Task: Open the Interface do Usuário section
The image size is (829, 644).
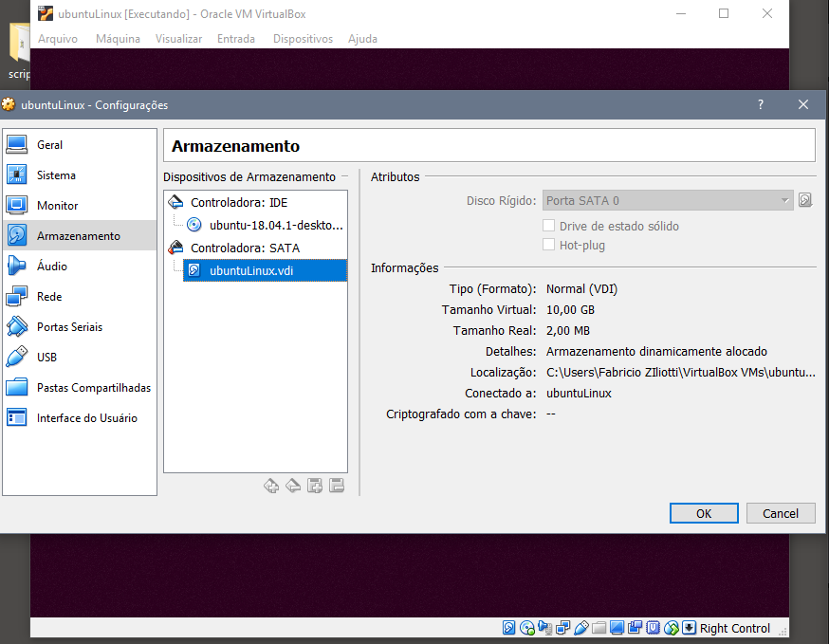Action: (80, 417)
